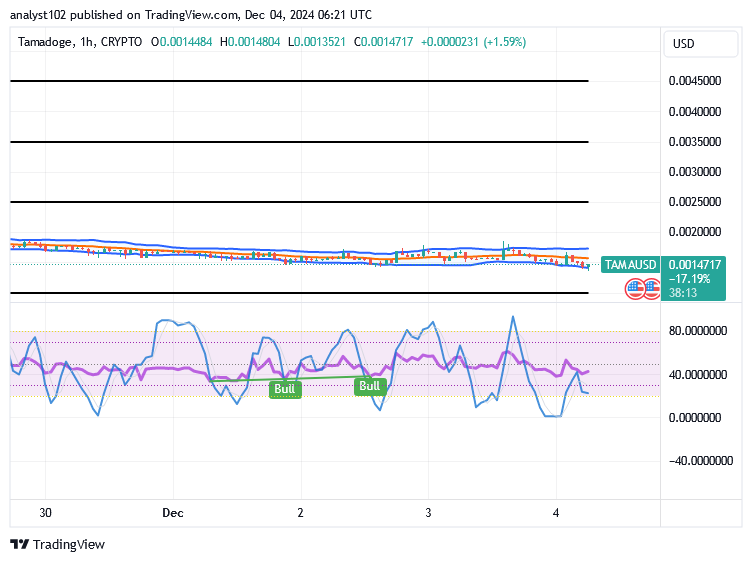The height and width of the screenshot is (562, 752).
Task: Click the TAMAUSD price label tag
Action: 630,265
